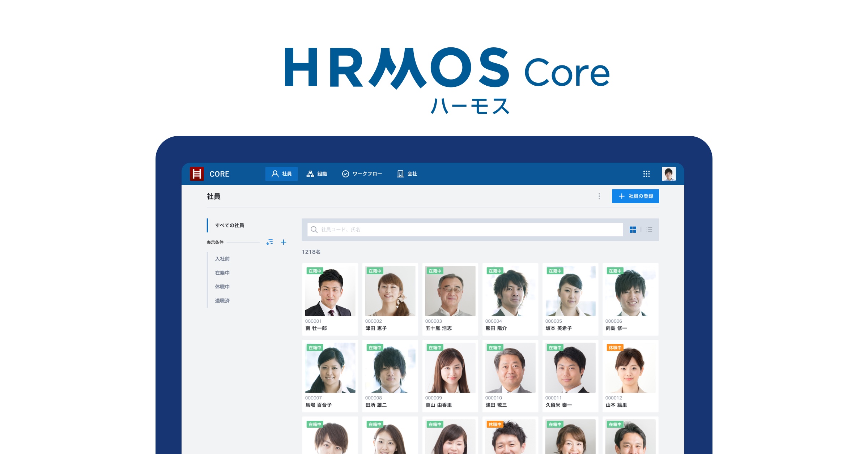Open the apps grid launcher icon
The width and height of the screenshot is (868, 454).
coord(647,174)
